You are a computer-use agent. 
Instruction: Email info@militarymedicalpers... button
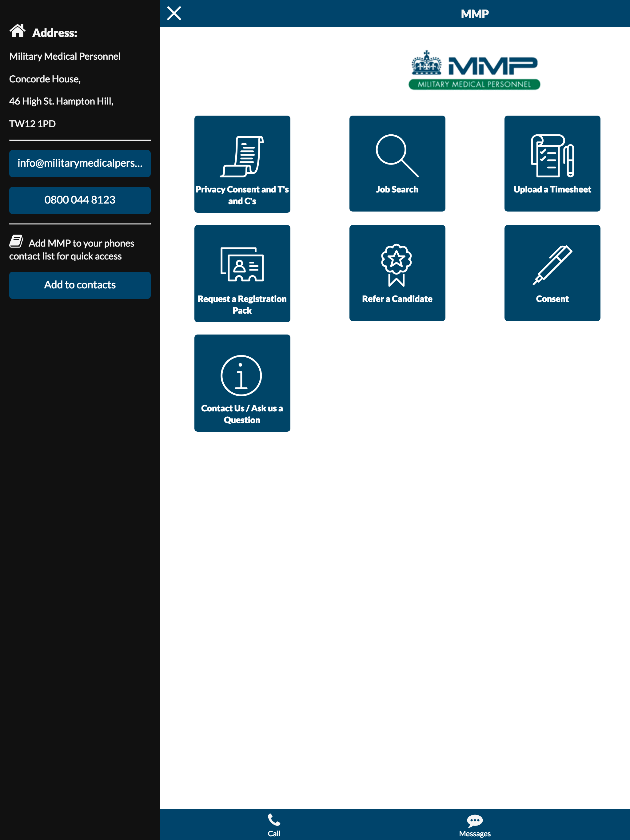[80, 164]
